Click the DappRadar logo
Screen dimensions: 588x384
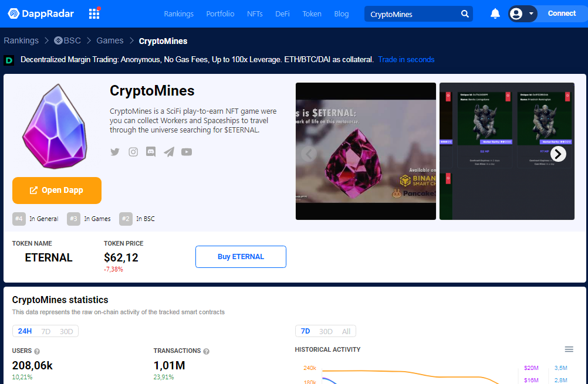pos(41,14)
